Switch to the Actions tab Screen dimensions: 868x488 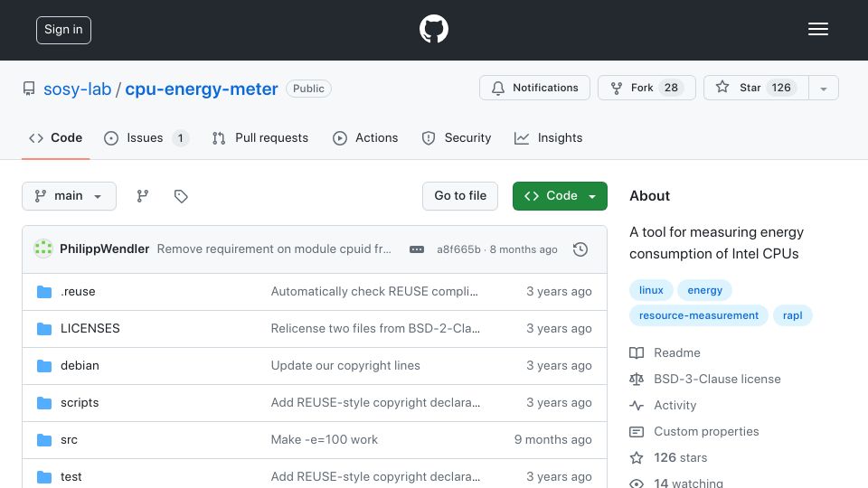click(365, 137)
